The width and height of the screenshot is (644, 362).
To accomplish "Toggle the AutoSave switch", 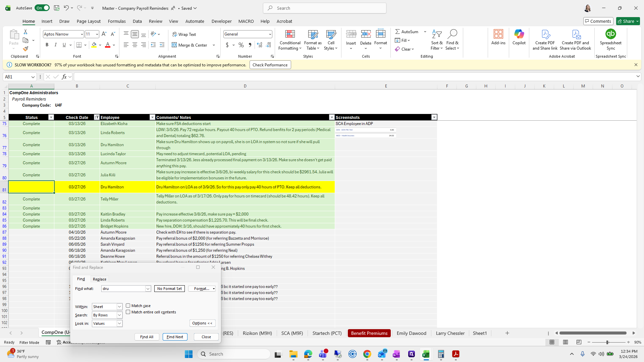I will coord(42,8).
